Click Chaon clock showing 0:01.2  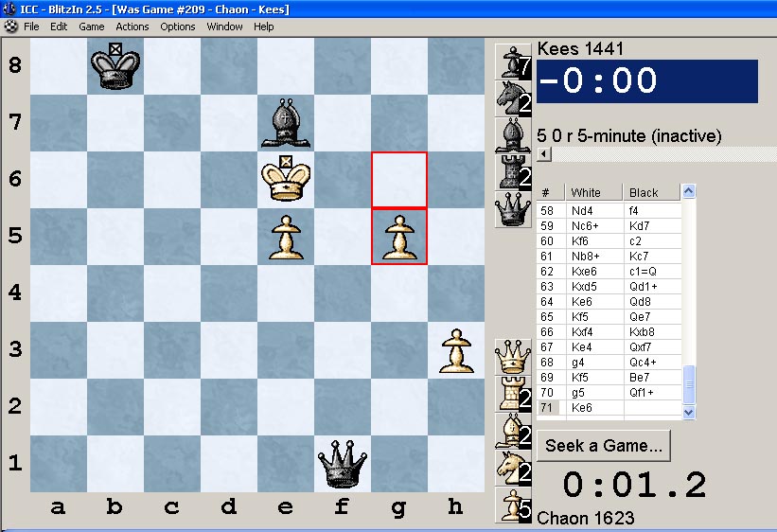[634, 485]
